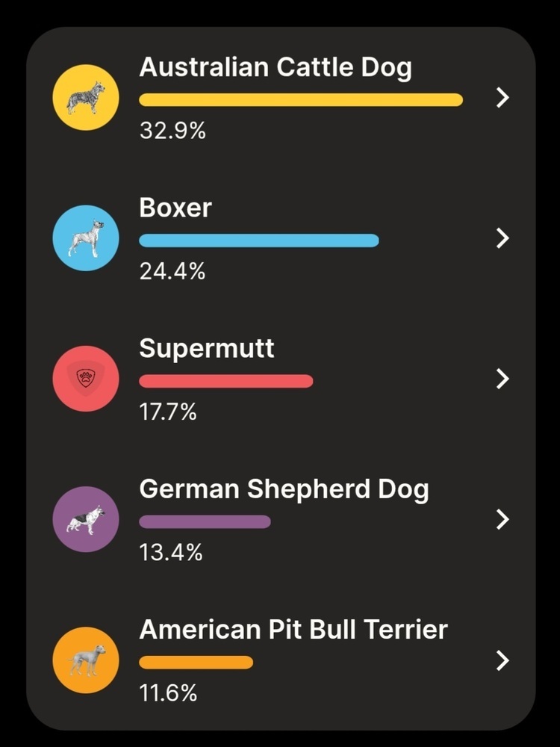Open the Australian Cattle Dog title link
The height and width of the screenshot is (747, 560).
(x=276, y=68)
